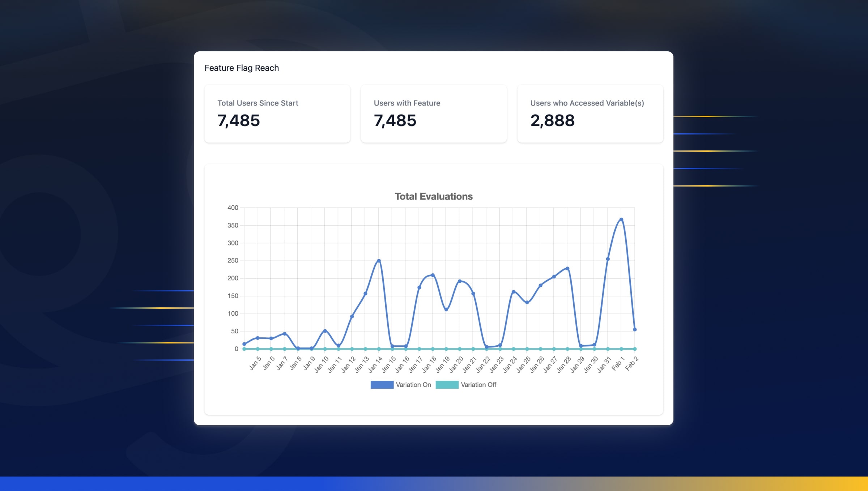Click the Total Evaluations chart title
868x491 pixels.
(433, 196)
